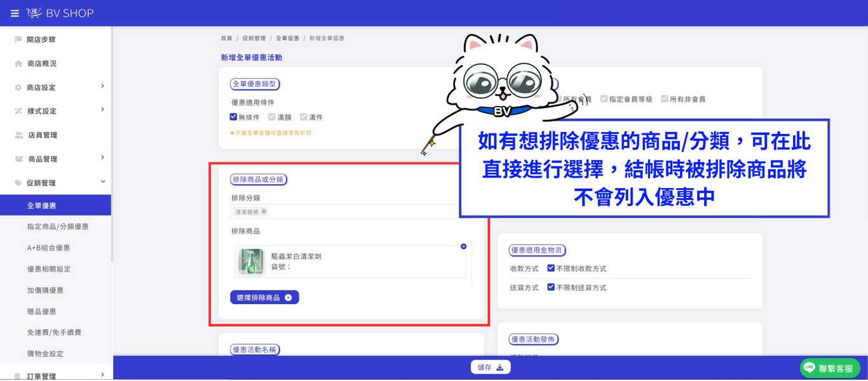The height and width of the screenshot is (381, 868).
Task: Open 優惠相關設定 in the sidebar
Action: coord(49,269)
